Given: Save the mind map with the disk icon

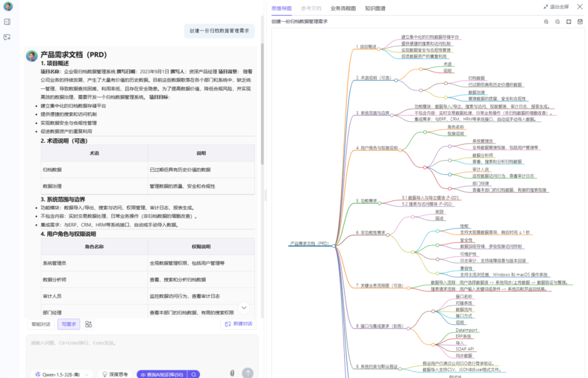Looking at the screenshot, I should (x=580, y=22).
